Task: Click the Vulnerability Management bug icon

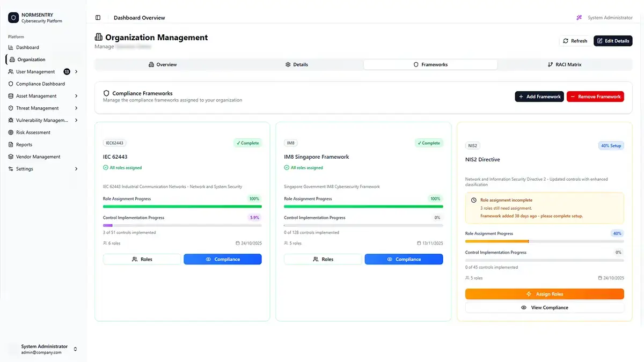Action: [x=11, y=121]
